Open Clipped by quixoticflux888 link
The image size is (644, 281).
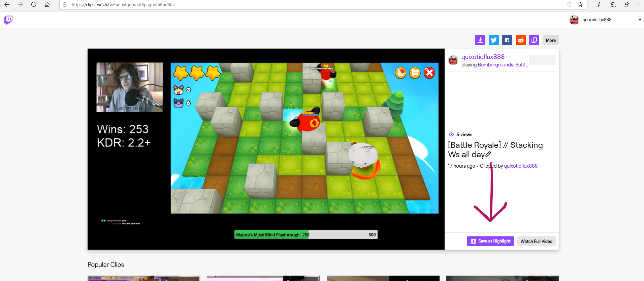(521, 166)
